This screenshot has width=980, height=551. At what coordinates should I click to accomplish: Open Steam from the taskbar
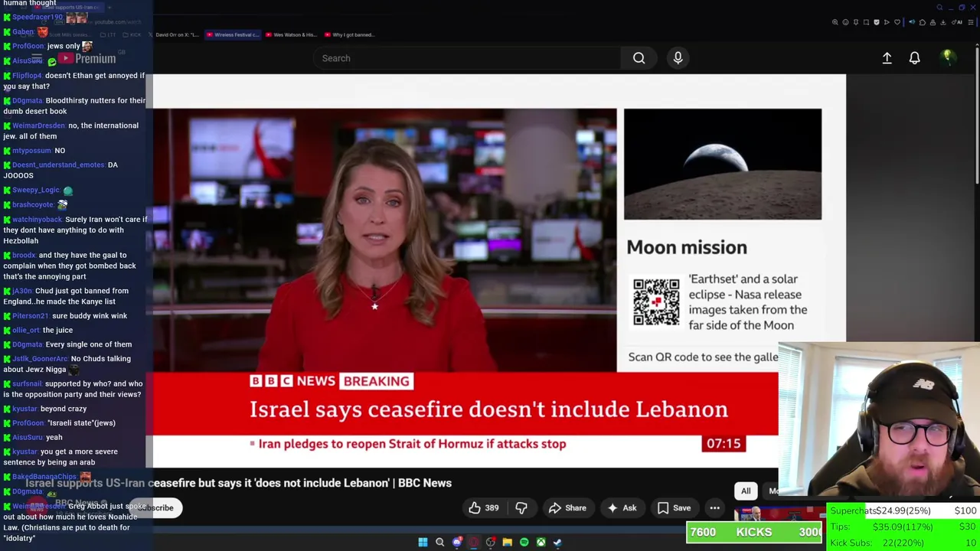point(557,542)
